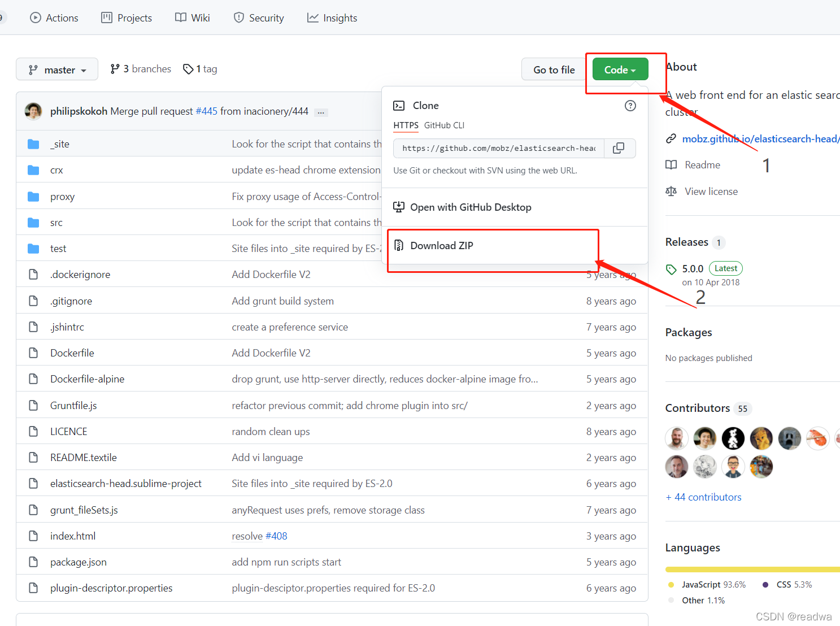
Task: Click the Dockerfile-alpine file icon
Action: click(x=33, y=379)
